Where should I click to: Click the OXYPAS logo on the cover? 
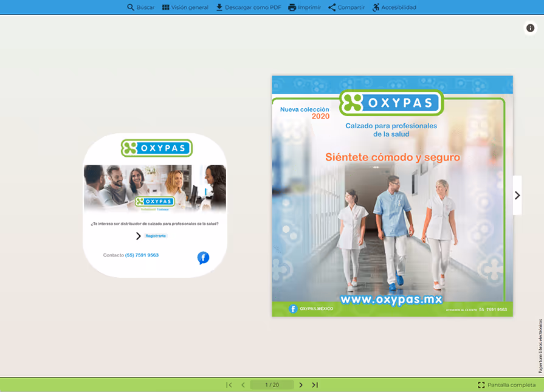[391, 103]
